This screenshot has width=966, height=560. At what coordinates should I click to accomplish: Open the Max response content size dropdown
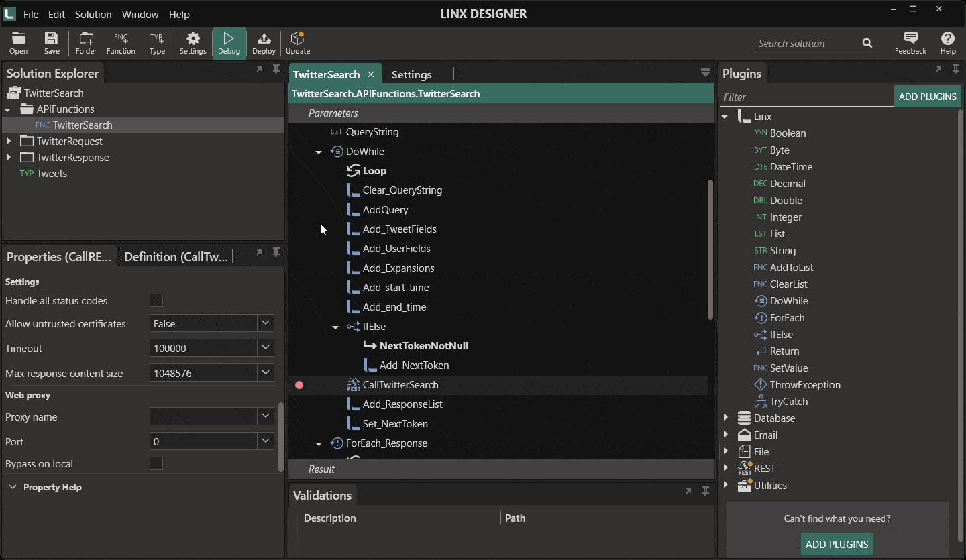pos(266,373)
